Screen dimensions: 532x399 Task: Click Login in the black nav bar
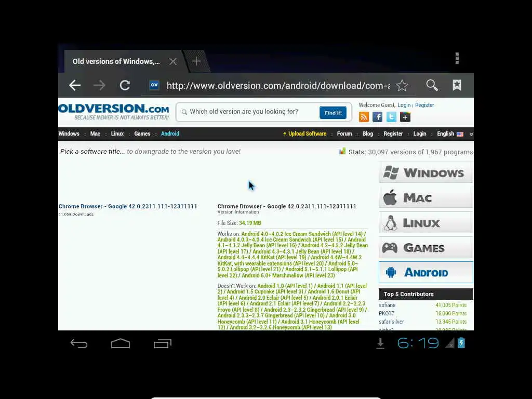click(420, 134)
